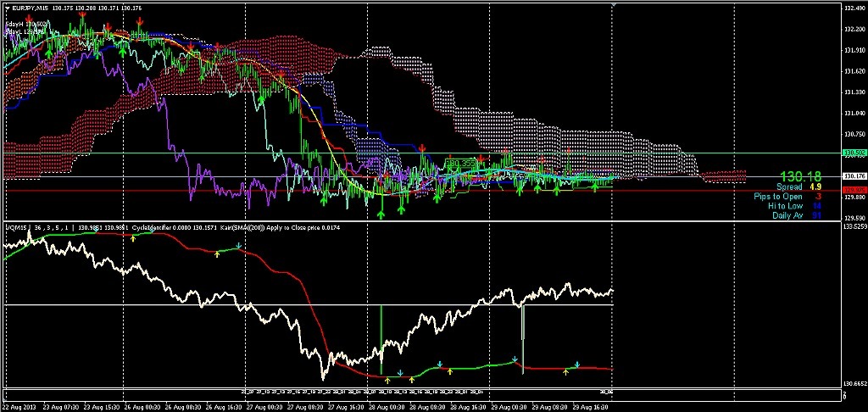Viewport: 868px width, 412px height.
Task: Click the 130.6652 indicator scale value
Action: click(x=854, y=383)
